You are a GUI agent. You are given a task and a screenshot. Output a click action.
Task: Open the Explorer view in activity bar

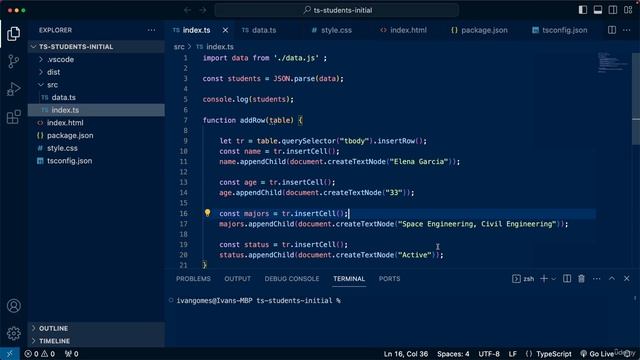click(13, 34)
